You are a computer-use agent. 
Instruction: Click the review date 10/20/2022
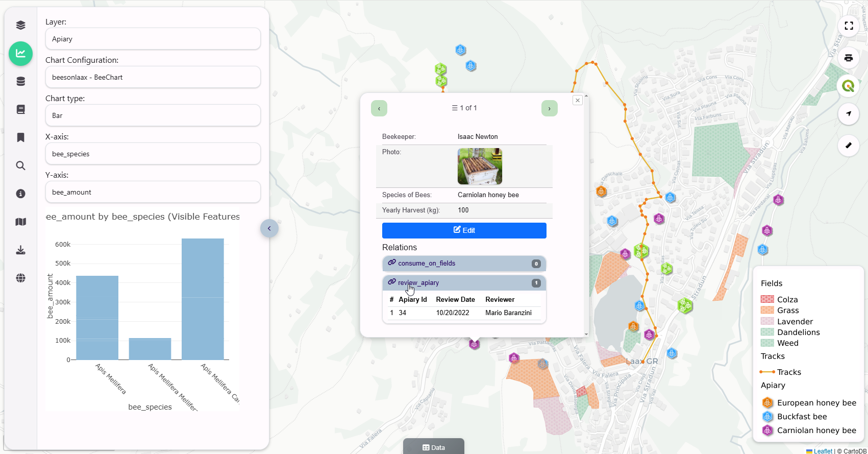[x=453, y=313]
